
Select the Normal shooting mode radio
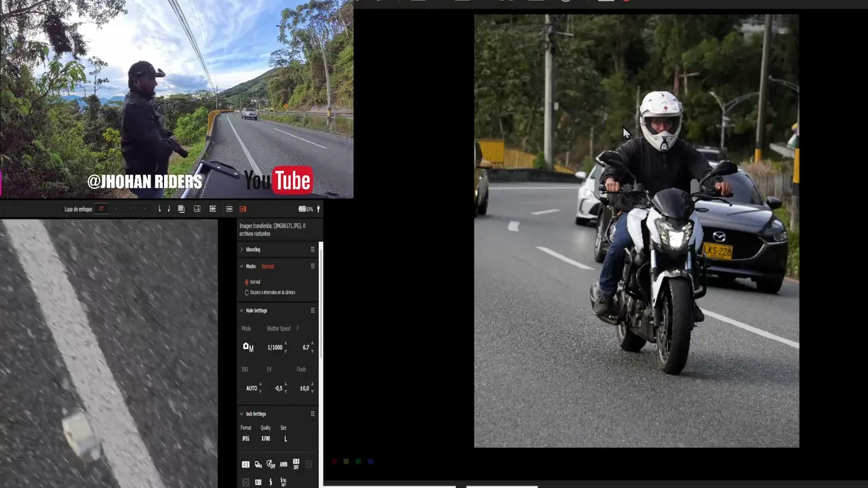click(246, 282)
